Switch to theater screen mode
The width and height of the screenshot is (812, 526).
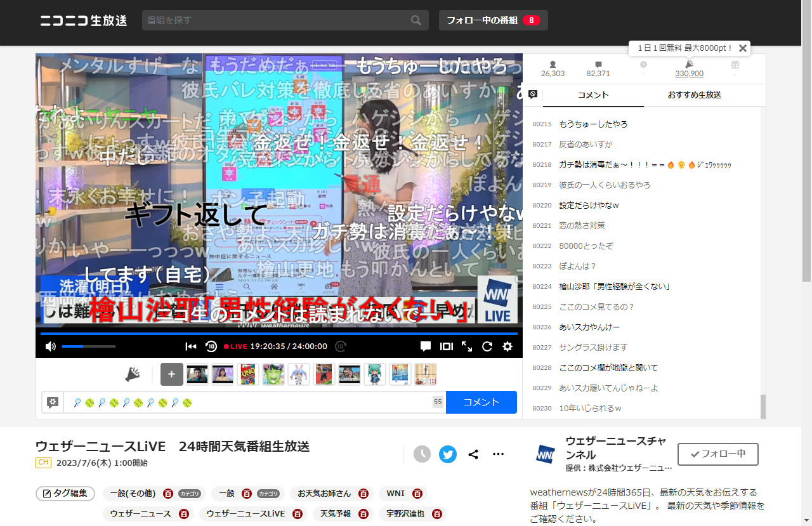pyautogui.click(x=447, y=346)
